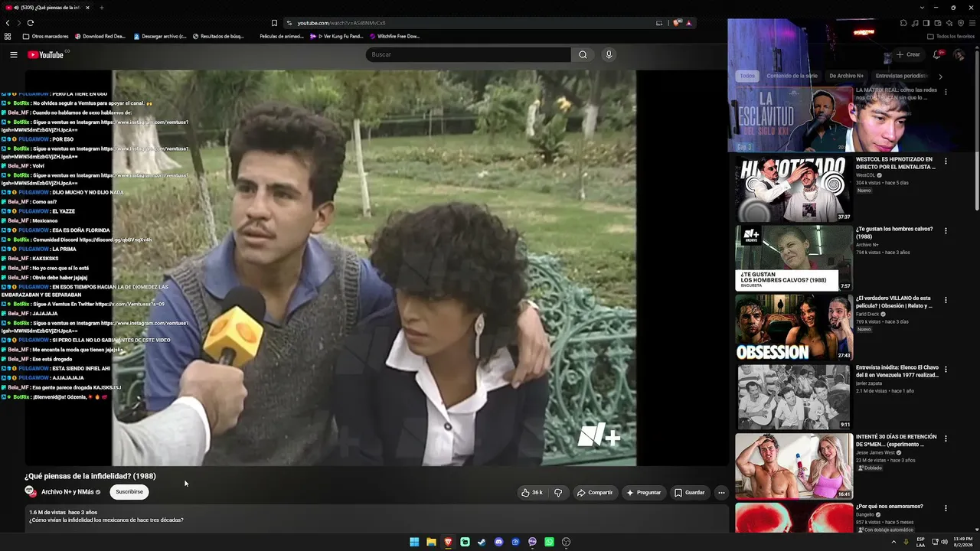Go to the YouTube home logo
This screenshot has width=980, height=551.
coord(47,54)
